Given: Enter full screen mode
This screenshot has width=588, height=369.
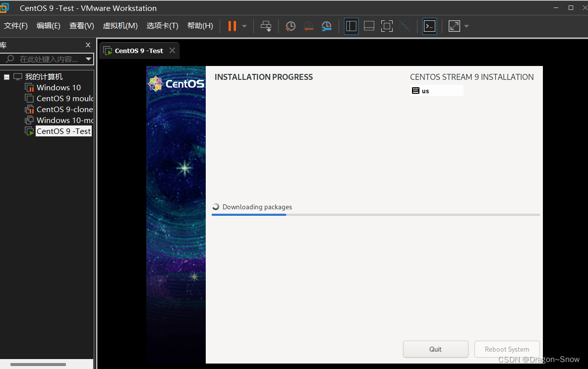Looking at the screenshot, I should point(387,26).
